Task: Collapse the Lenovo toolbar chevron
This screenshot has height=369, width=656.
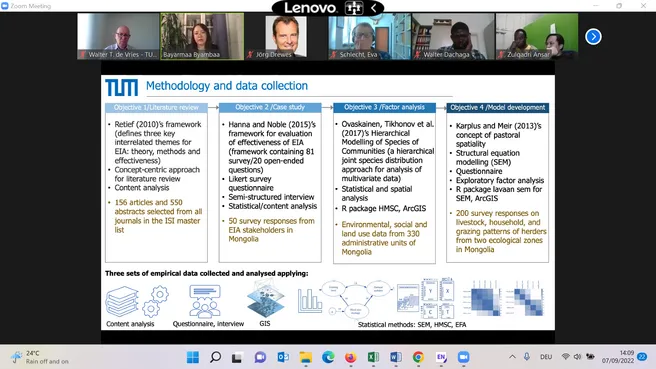Action: [374, 8]
